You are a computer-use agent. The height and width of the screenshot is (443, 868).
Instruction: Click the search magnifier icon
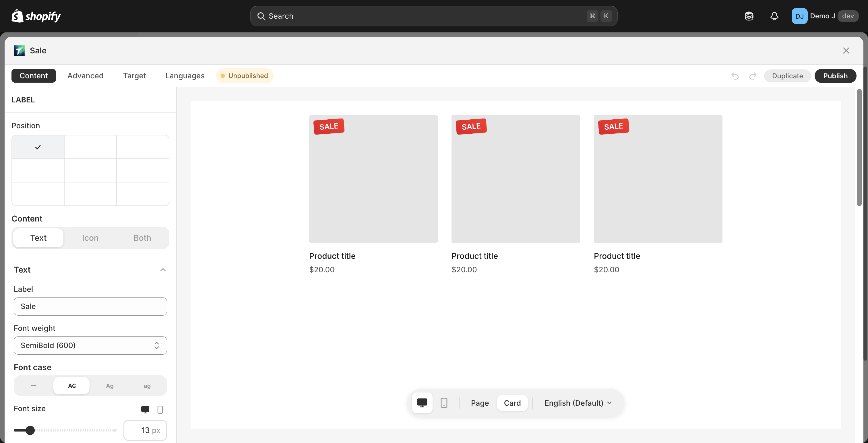click(261, 16)
